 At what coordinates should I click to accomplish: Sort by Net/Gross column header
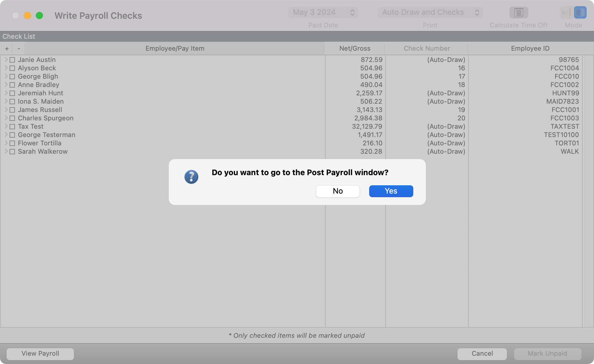point(355,49)
